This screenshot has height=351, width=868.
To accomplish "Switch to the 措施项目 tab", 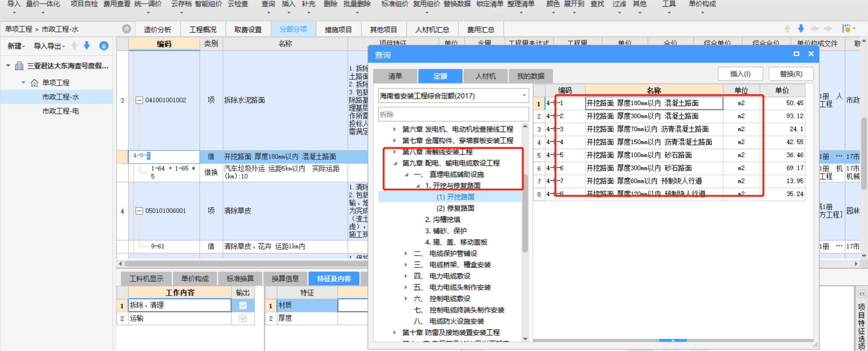I will [338, 29].
